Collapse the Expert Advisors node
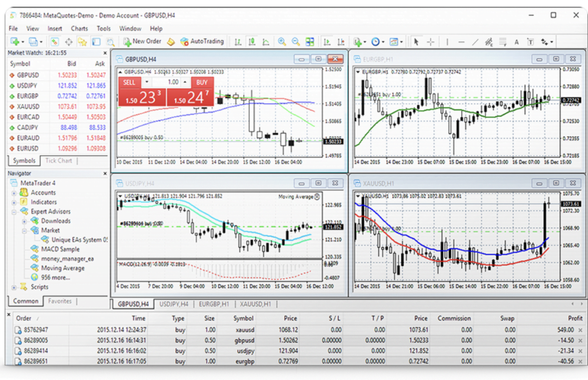This screenshot has width=588, height=380. pyautogui.click(x=14, y=212)
